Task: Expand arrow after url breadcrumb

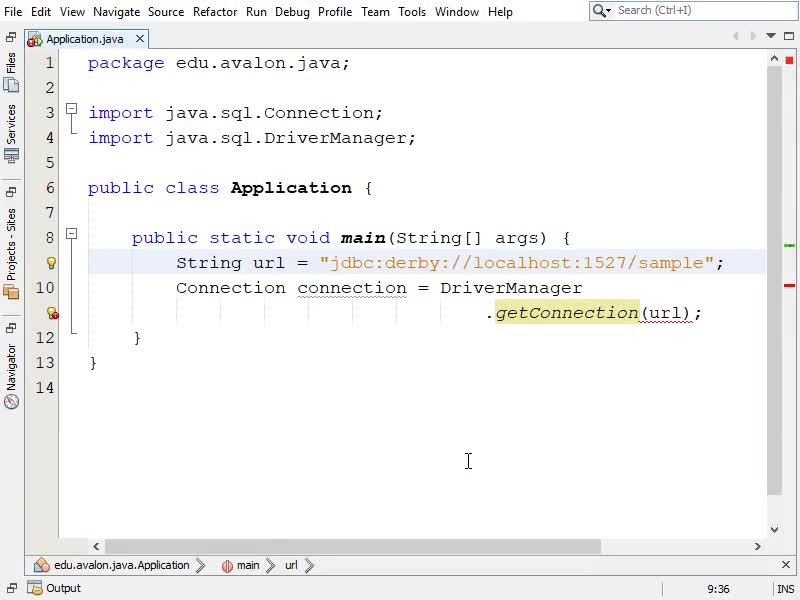Action: tap(309, 565)
